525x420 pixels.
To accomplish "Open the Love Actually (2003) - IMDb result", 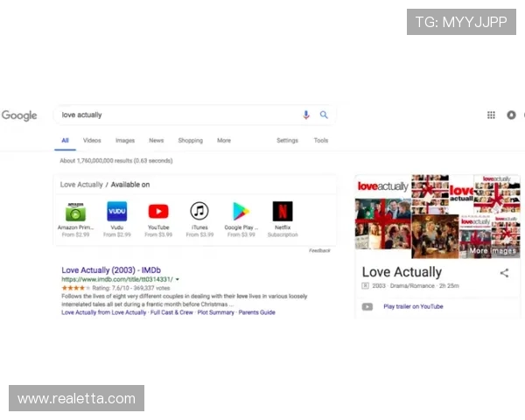I will coord(112,270).
